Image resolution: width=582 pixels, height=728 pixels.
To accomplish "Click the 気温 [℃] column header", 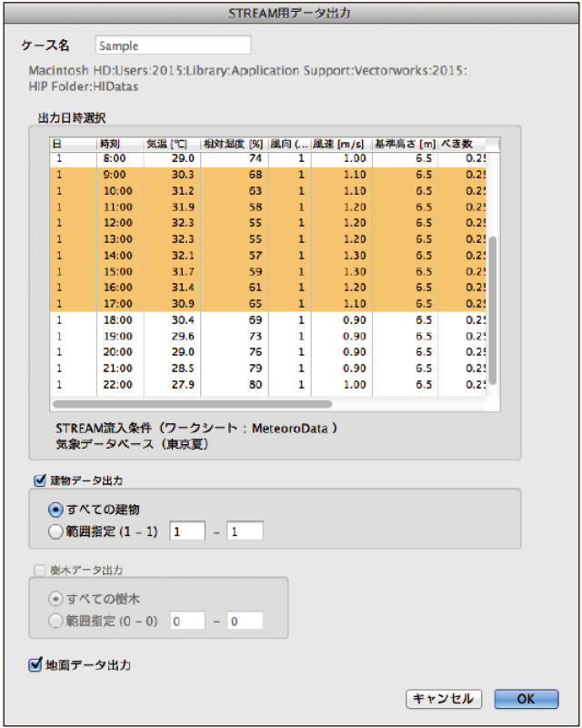I will pyautogui.click(x=172, y=144).
